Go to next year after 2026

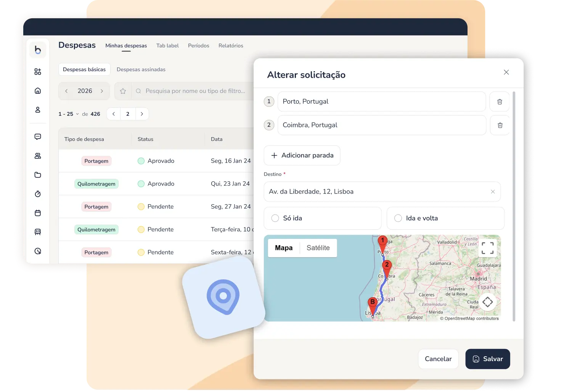(x=102, y=91)
